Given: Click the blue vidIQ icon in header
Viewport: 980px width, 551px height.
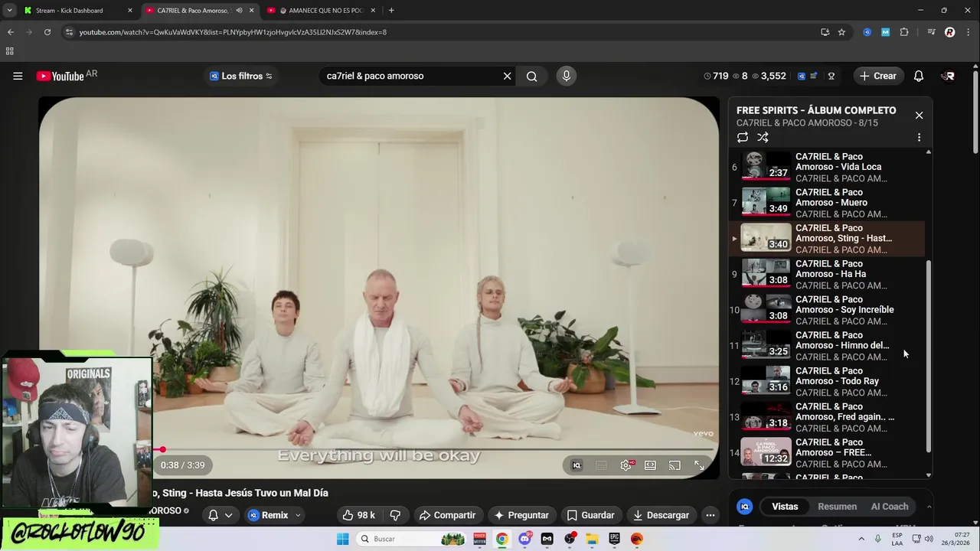Looking at the screenshot, I should tap(802, 76).
